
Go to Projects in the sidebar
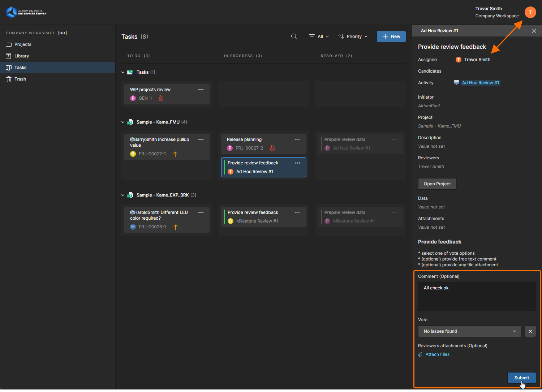[23, 44]
